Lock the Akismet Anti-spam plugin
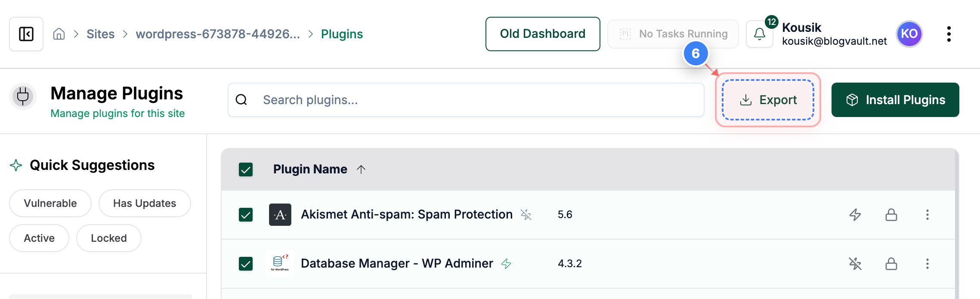This screenshot has width=980, height=299. click(x=891, y=215)
